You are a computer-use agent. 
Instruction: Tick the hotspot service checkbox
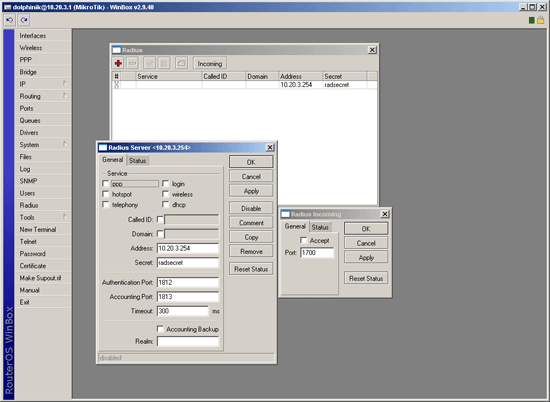106,194
